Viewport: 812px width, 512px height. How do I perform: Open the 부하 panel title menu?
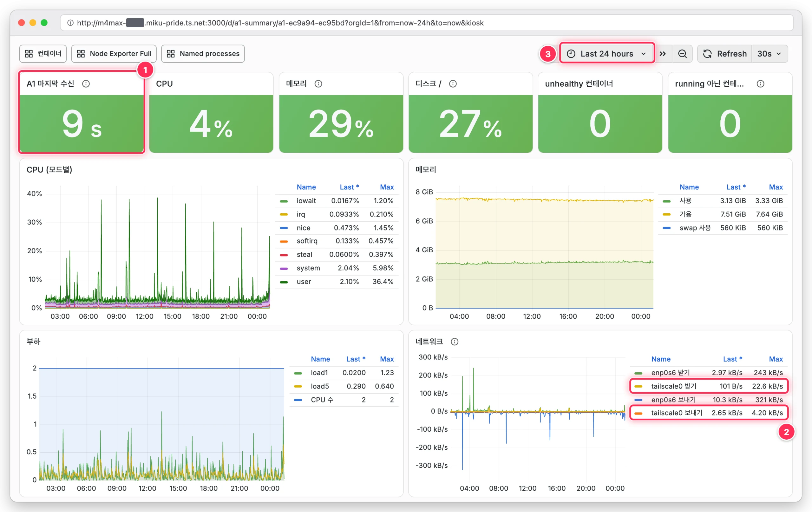[x=33, y=342]
